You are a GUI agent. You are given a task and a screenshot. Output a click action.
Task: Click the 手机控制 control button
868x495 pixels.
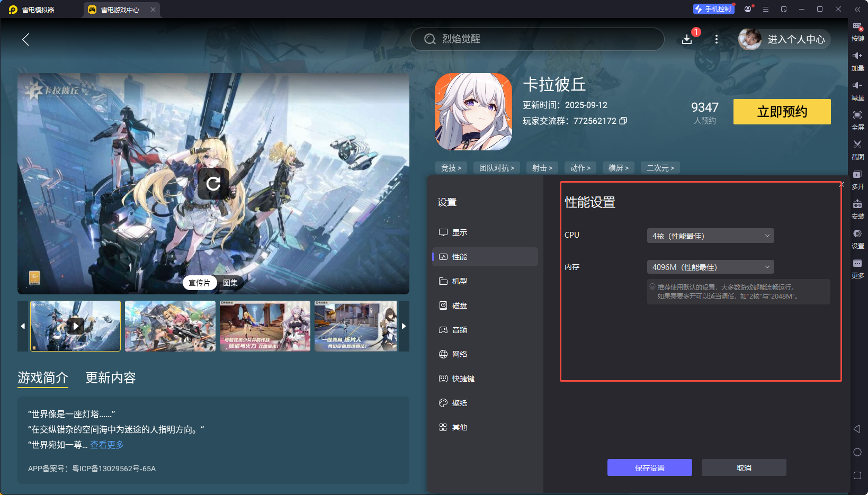[x=713, y=8]
